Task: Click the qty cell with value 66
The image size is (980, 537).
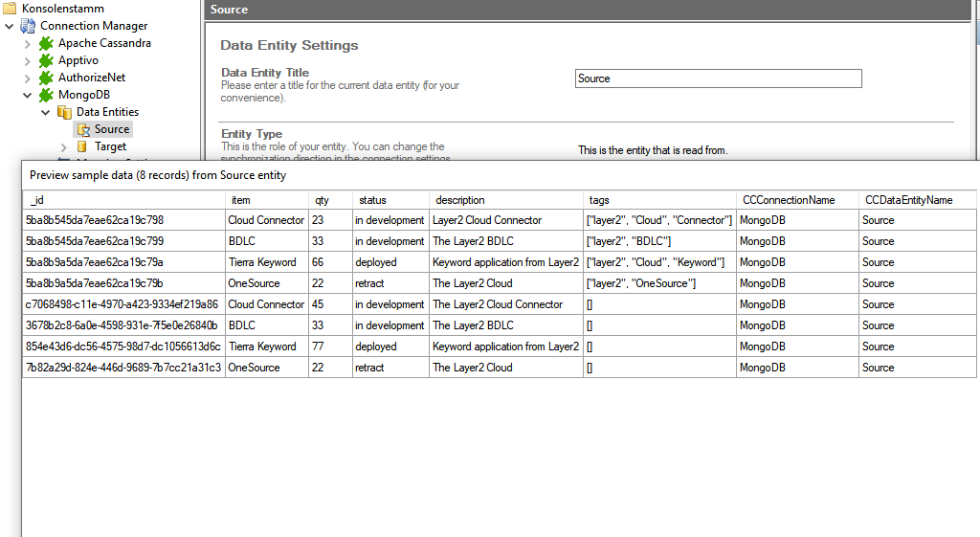Action: 330,262
